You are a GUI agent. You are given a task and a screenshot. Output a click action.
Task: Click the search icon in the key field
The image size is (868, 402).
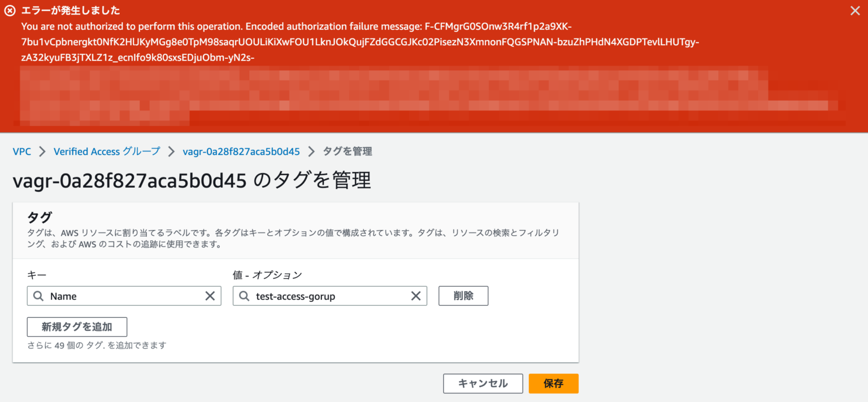click(38, 296)
